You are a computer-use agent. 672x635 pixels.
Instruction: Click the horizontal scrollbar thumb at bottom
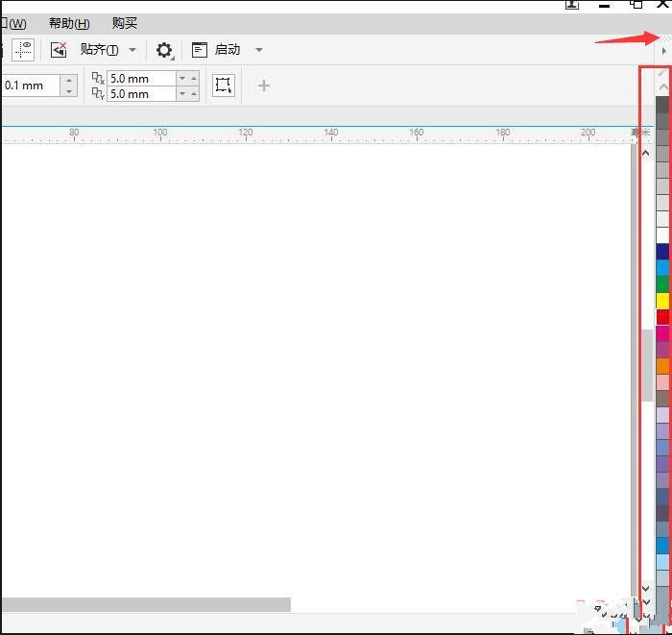click(145, 604)
